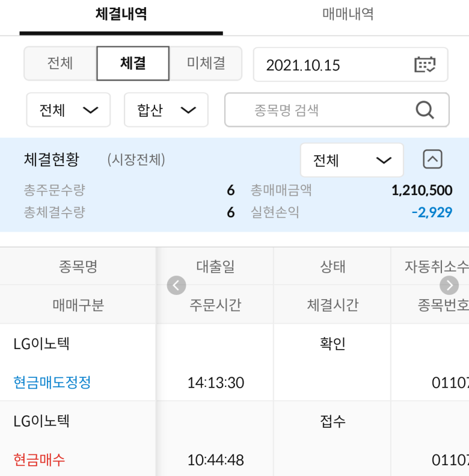Switch to the 매매내역 tab
The height and width of the screenshot is (476, 469).
(348, 14)
